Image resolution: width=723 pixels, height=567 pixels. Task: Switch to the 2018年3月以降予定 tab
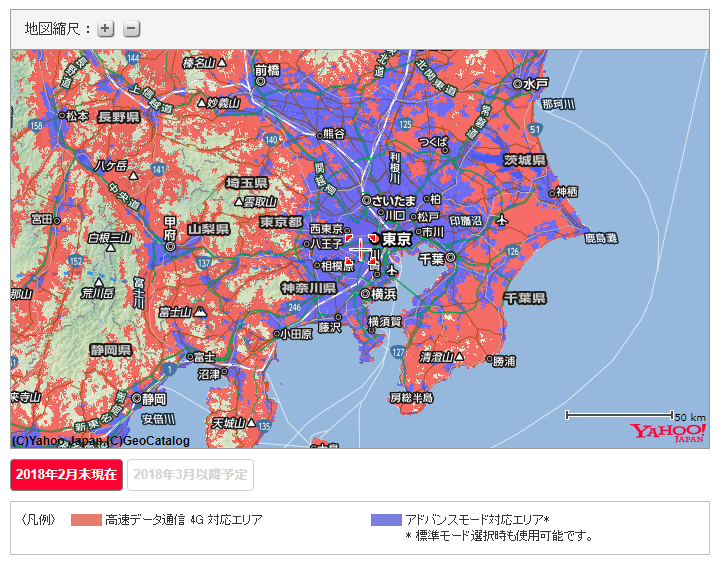pyautogui.click(x=190, y=474)
